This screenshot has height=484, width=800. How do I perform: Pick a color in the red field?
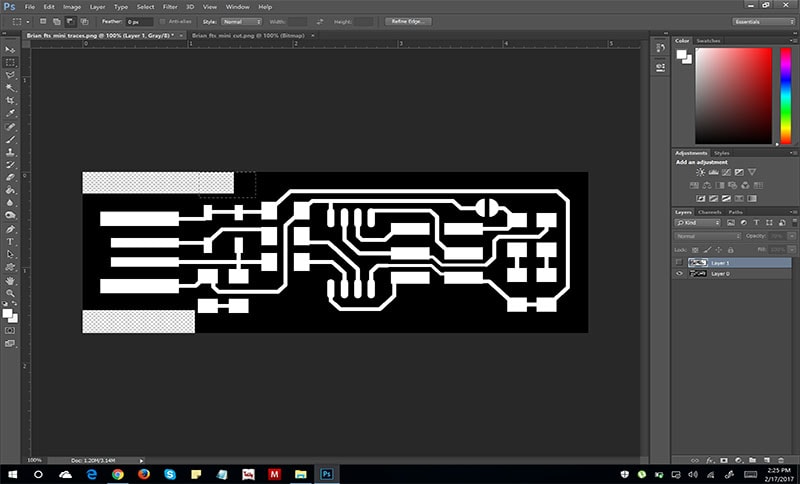point(733,96)
